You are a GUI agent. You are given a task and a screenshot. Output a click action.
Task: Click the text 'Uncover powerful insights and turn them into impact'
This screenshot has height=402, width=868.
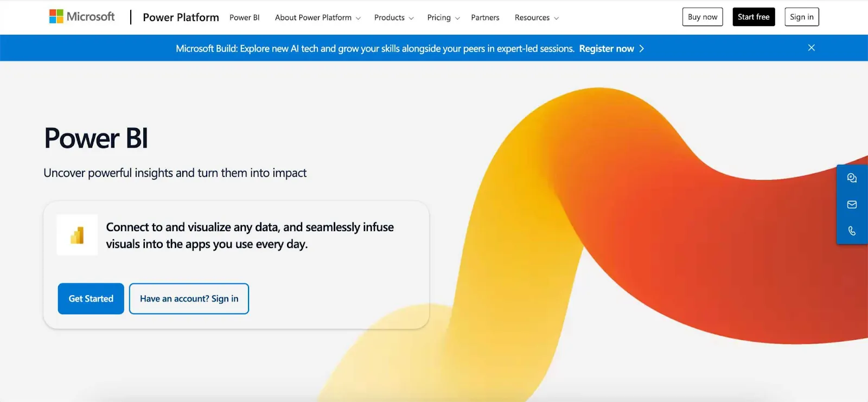point(175,173)
